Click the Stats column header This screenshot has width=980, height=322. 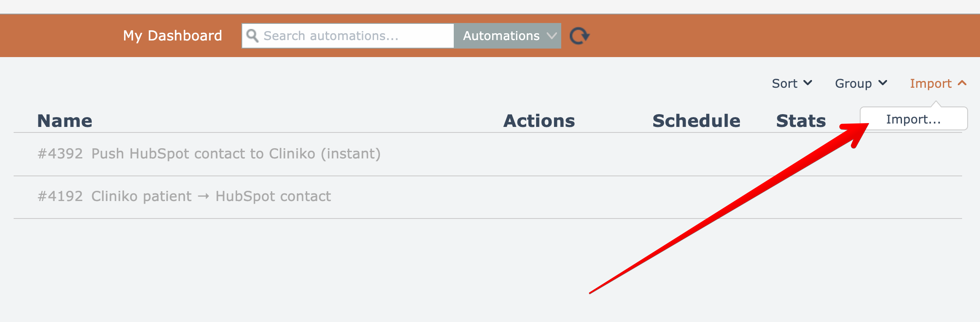click(801, 121)
